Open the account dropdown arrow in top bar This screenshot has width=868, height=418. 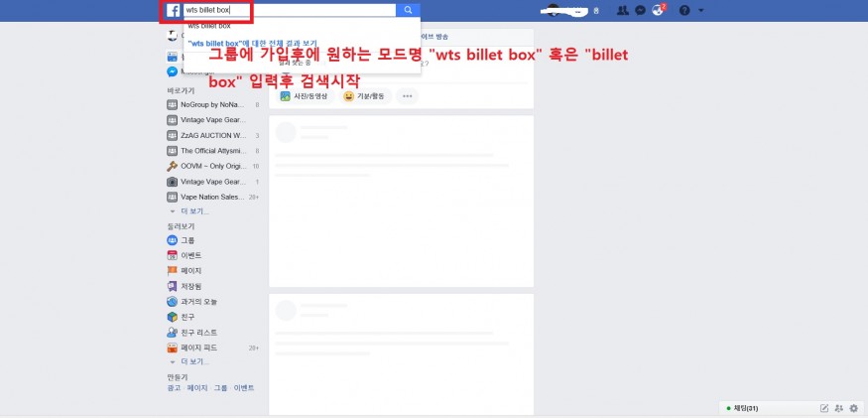[x=701, y=11]
